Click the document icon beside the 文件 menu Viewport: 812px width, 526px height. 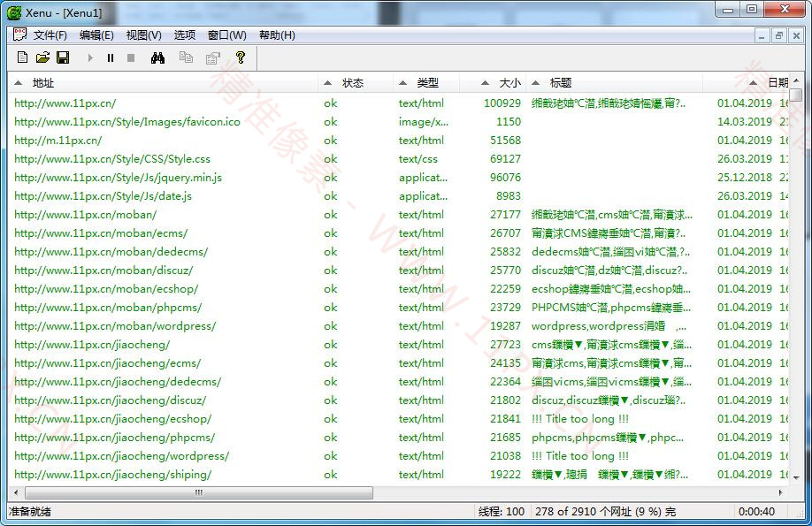[19, 34]
